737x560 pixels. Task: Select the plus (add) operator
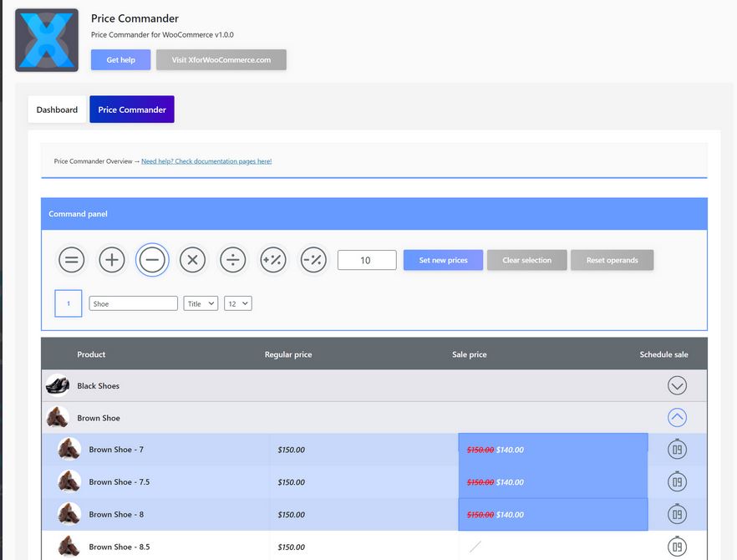(112, 260)
